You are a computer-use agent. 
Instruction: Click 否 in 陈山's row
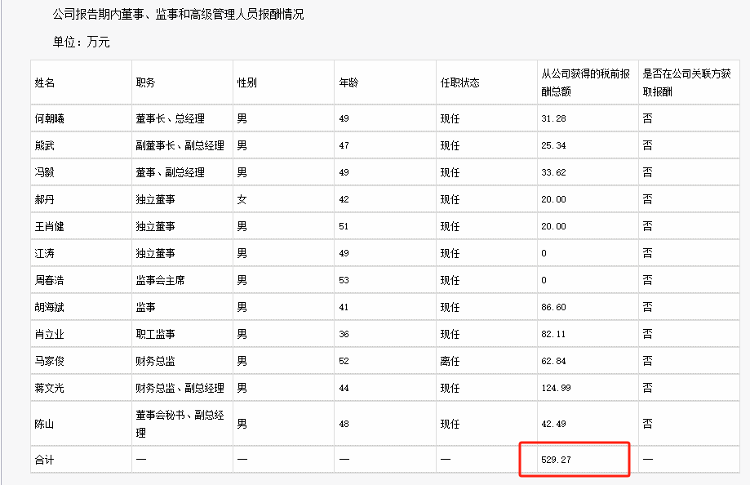647,424
